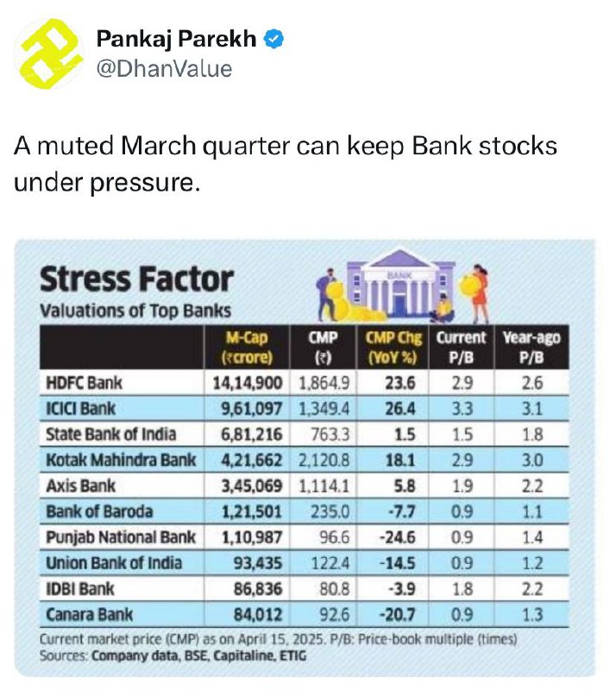Click the seated person with laptop illustration
Screen dimensions: 616x690
[x=443, y=309]
